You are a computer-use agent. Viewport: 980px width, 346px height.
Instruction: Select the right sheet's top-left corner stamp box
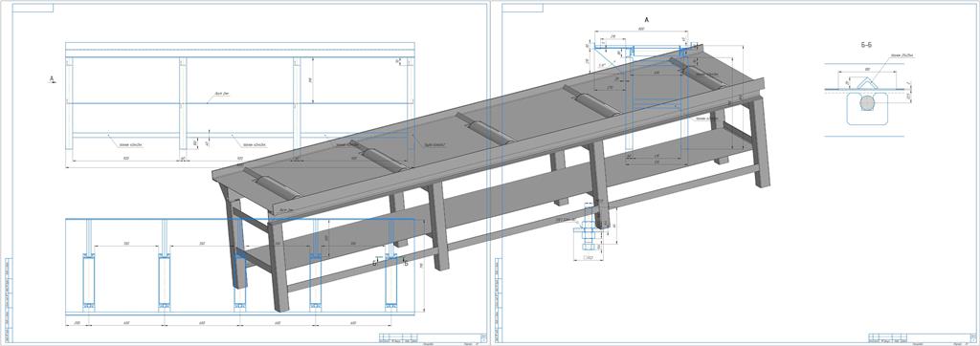[x=523, y=8]
